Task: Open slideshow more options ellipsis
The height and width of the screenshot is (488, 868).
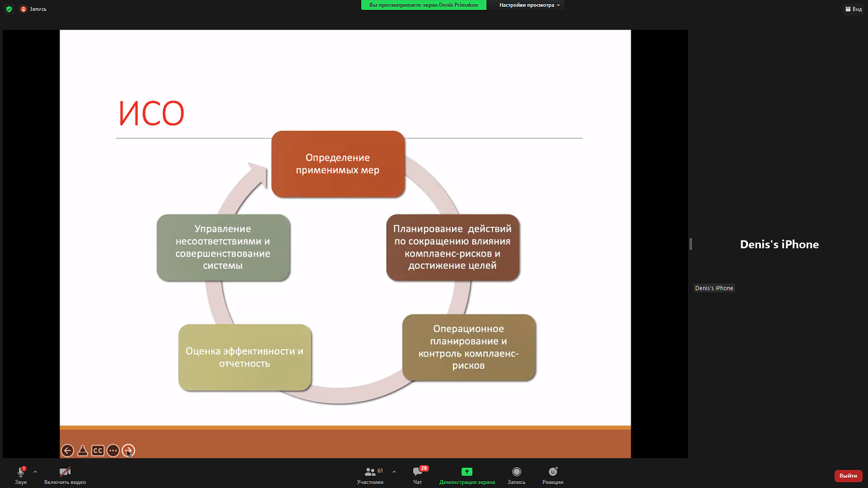Action: [113, 450]
